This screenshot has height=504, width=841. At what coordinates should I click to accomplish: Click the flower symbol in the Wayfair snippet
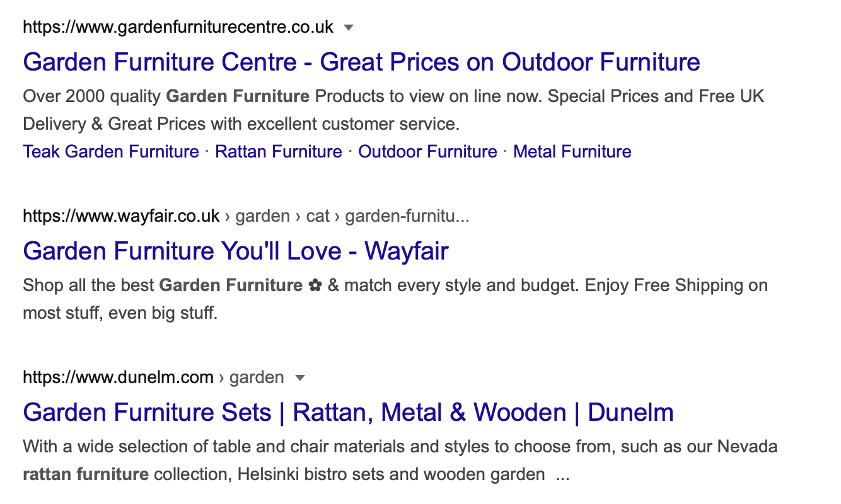(315, 286)
